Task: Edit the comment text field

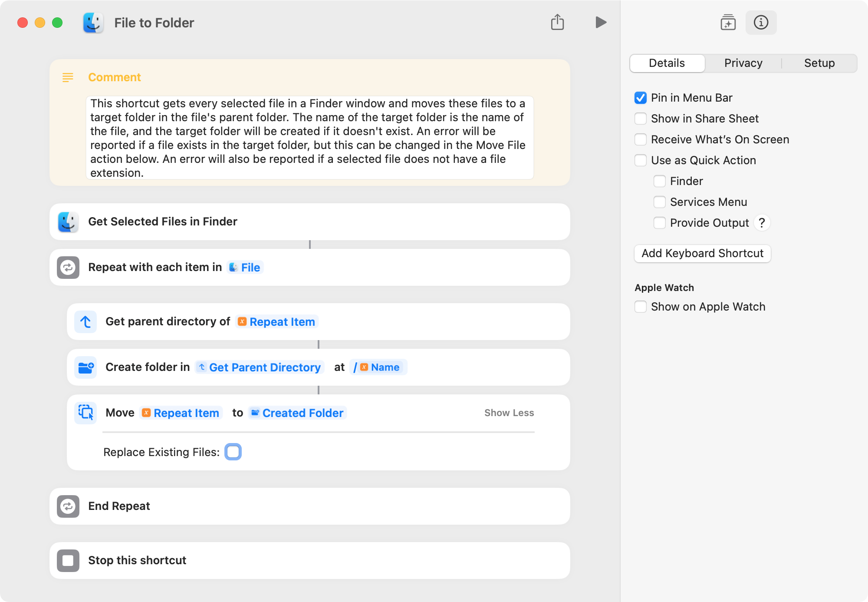Action: 310,138
